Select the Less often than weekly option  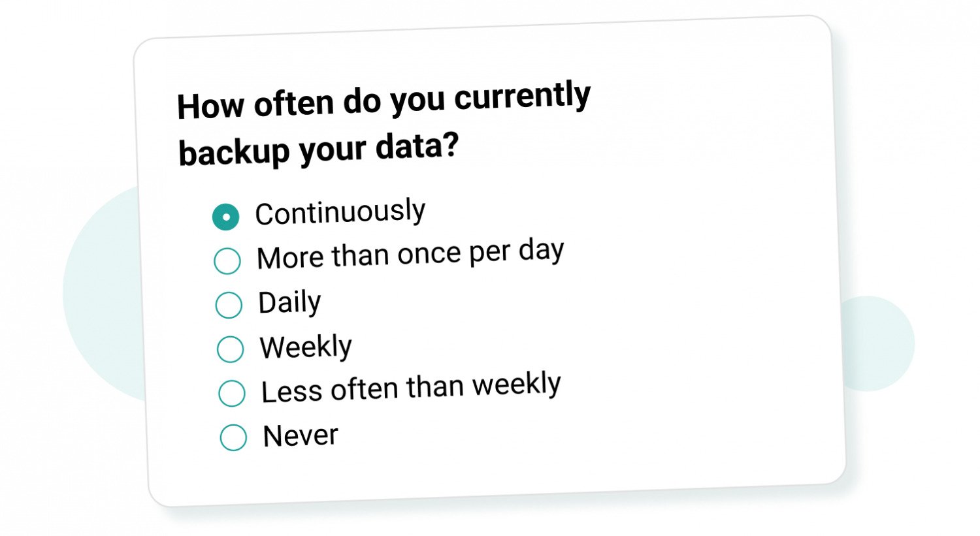coord(231,392)
